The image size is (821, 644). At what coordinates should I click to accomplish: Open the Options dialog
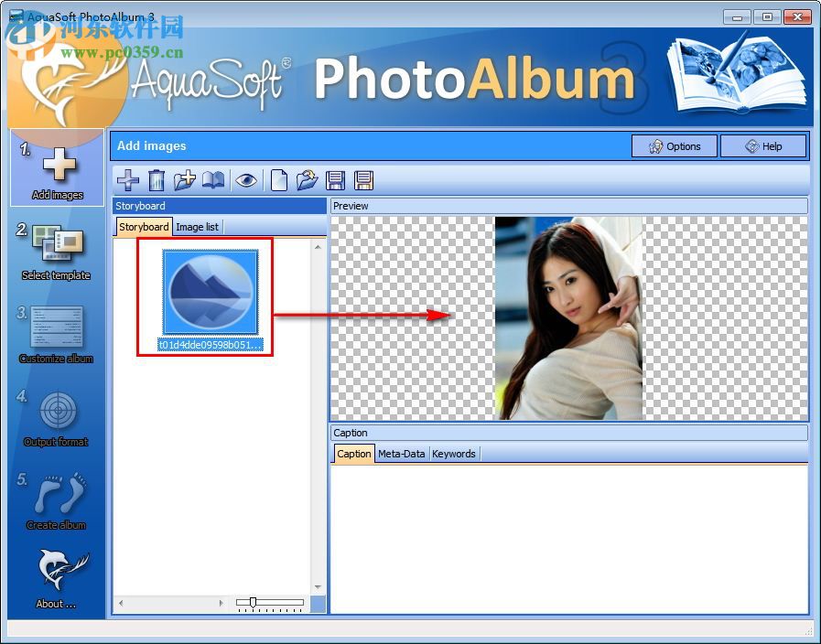point(675,145)
